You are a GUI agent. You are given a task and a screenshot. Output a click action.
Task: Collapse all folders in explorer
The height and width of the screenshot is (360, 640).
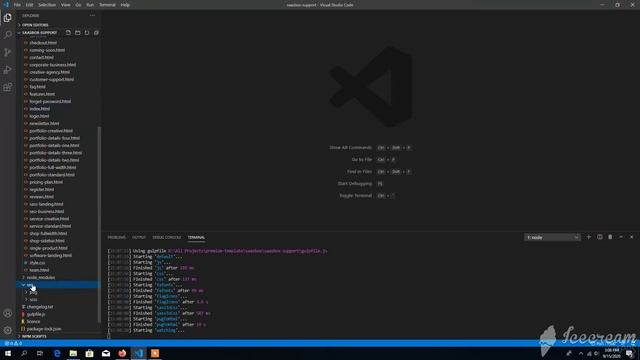96,33
